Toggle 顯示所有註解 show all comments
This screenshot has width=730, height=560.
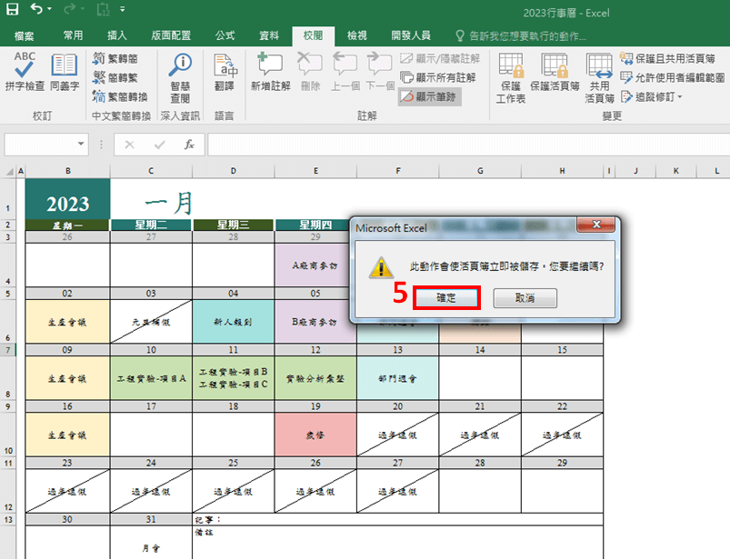point(439,77)
